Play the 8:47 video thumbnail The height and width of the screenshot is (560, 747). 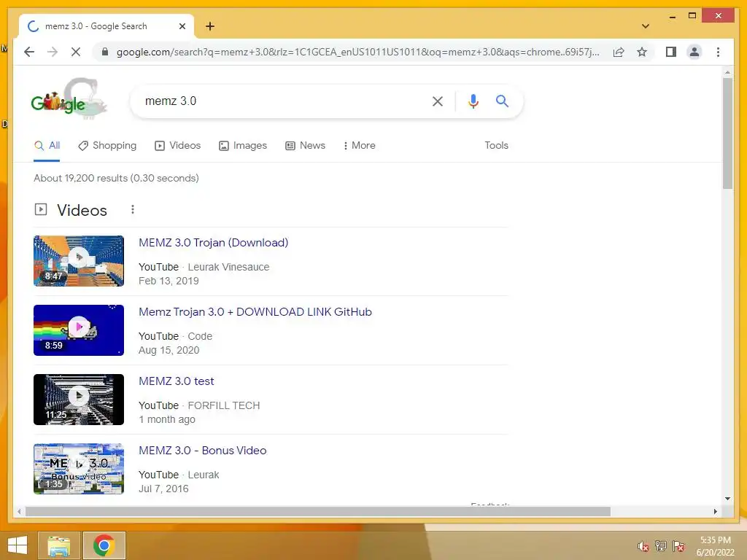[x=79, y=261]
